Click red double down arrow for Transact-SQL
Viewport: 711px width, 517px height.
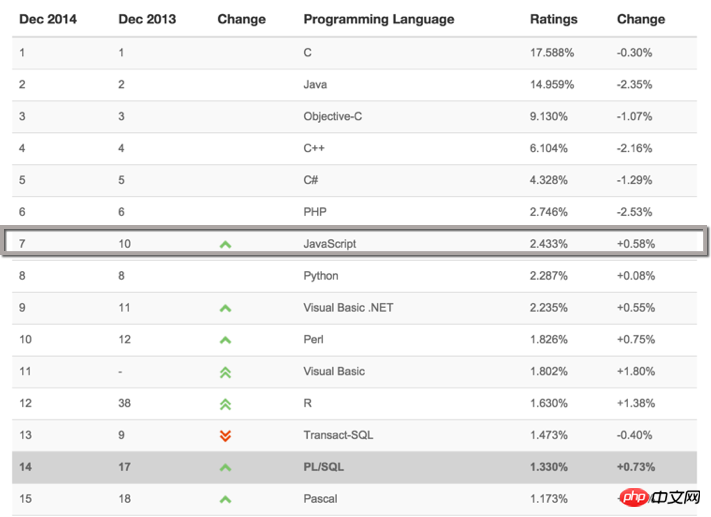tap(225, 435)
